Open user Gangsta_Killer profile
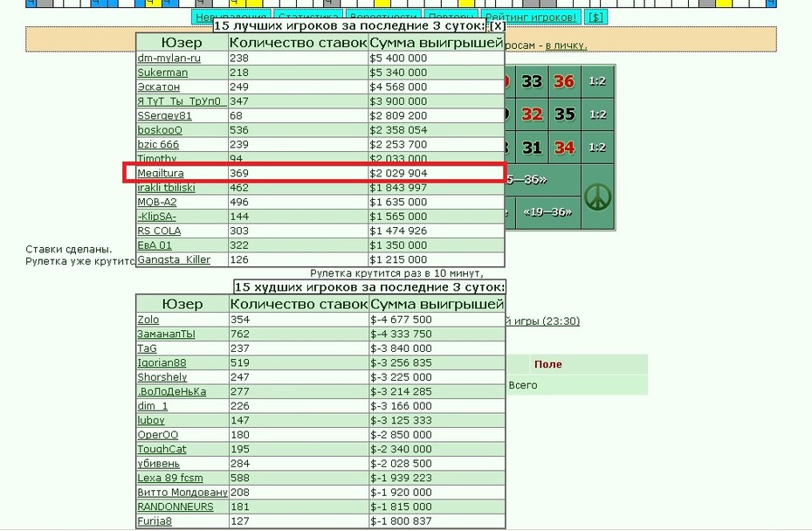 (x=174, y=259)
